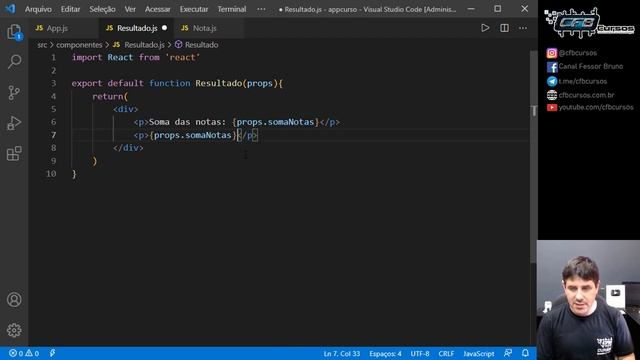Screen dimensions: 640x360
Task: Click the Resultado function name in line 3
Action: click(x=218, y=83)
